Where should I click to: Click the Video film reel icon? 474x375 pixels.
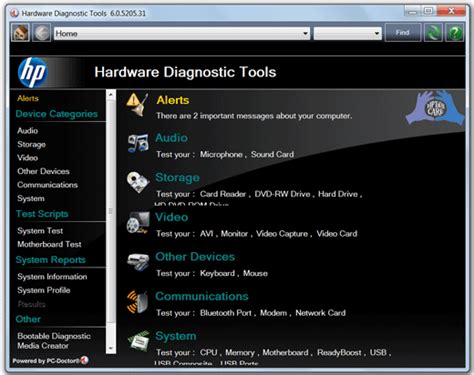(138, 222)
